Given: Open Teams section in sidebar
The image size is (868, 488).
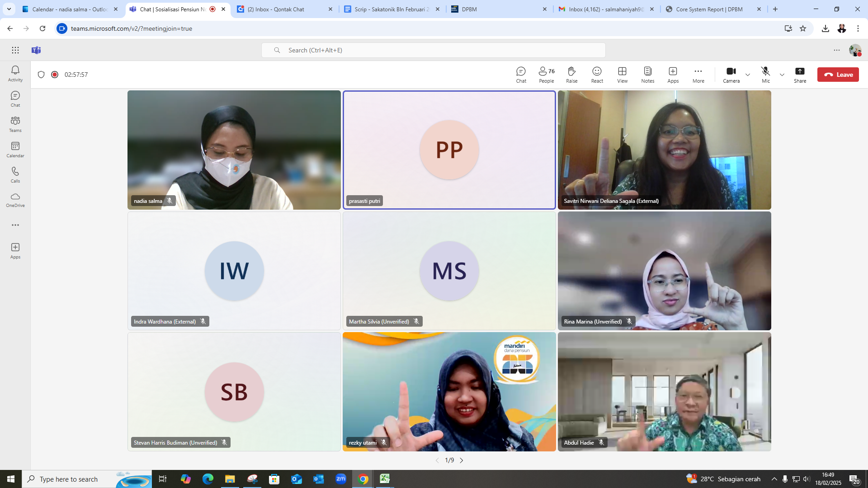Looking at the screenshot, I should [15, 124].
